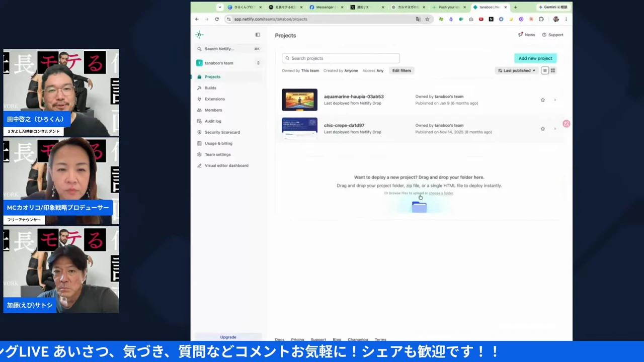Click the blue folder drop icon
The image size is (644, 362).
tap(419, 207)
